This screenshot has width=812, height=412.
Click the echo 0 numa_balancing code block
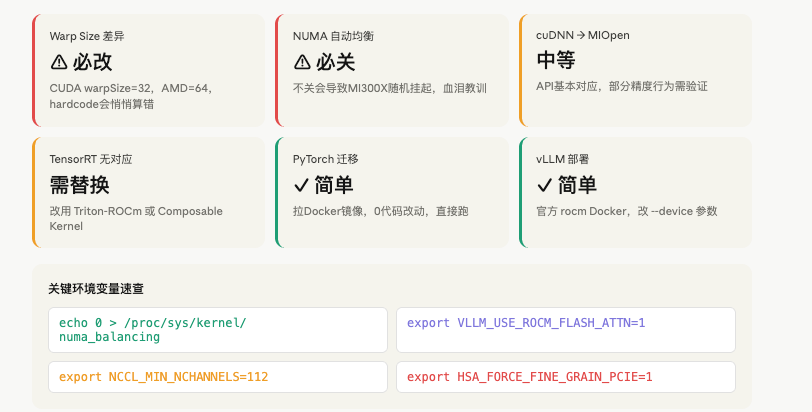pyautogui.click(x=218, y=330)
